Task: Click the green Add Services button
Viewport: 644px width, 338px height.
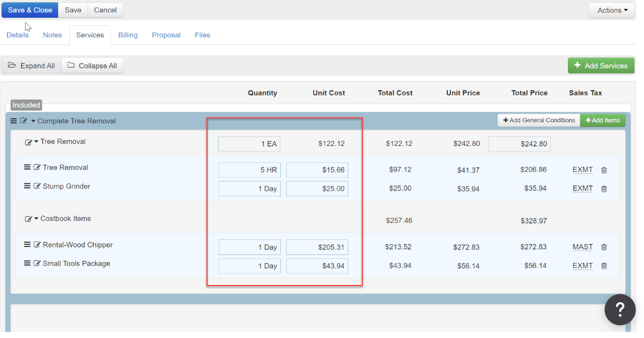Action: tap(601, 66)
